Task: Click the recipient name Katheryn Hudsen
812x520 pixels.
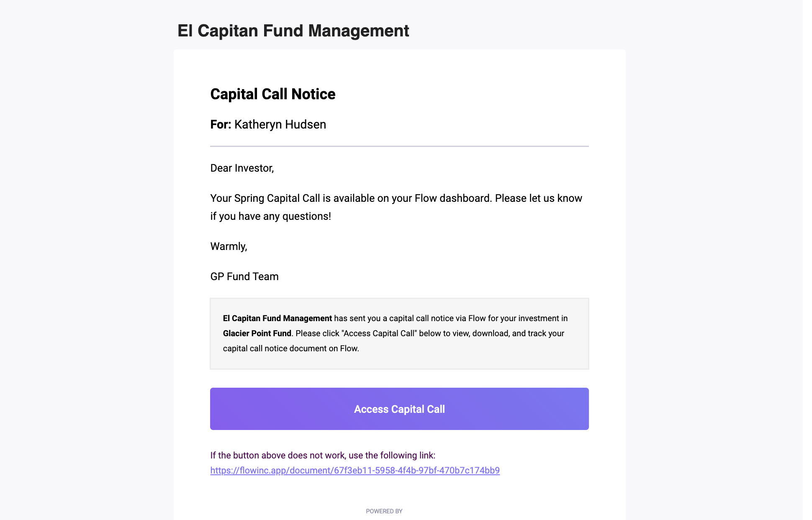Action: tap(280, 124)
